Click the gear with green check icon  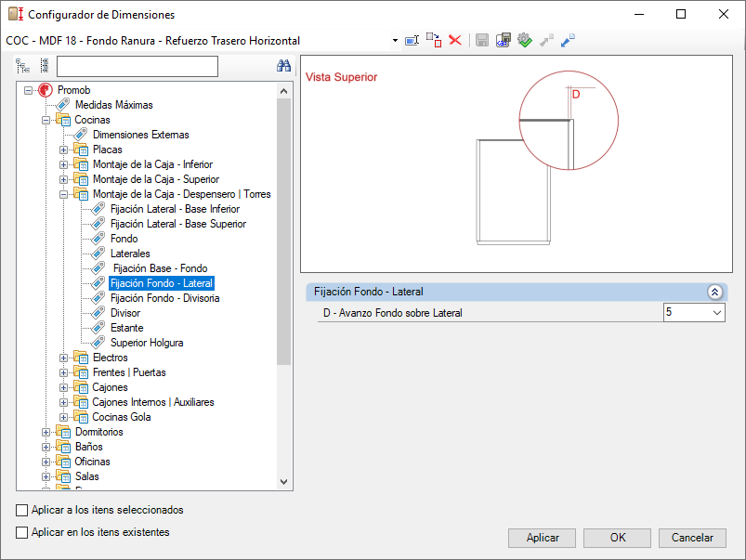525,41
